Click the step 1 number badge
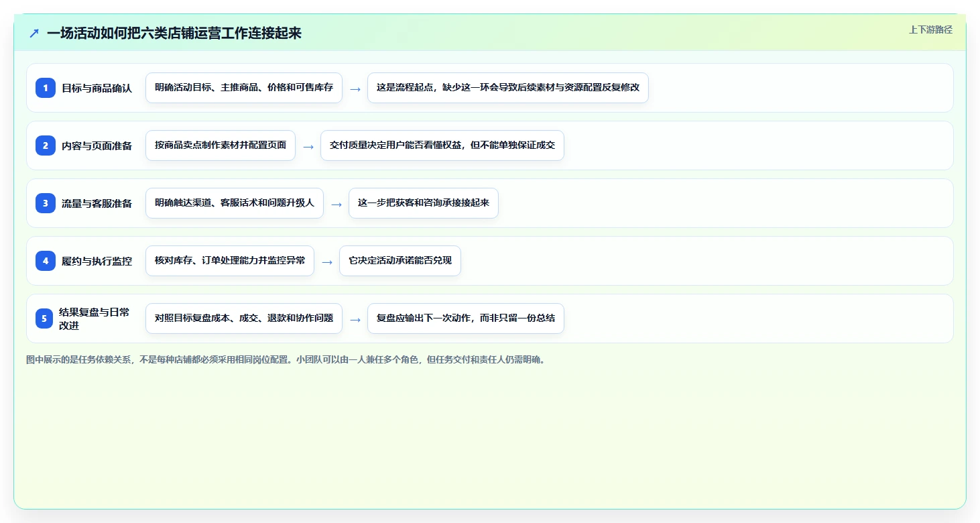Screen dimensions: 980x523 (46, 88)
